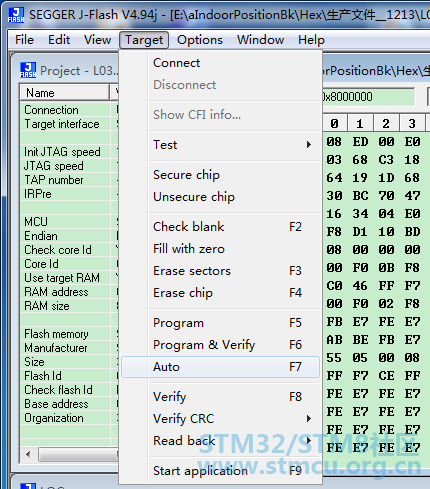Select Secure chip
The height and width of the screenshot is (489, 430).
coord(221,175)
